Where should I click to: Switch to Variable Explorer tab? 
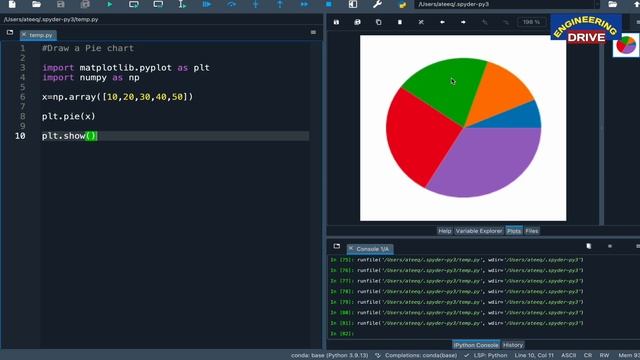479,231
